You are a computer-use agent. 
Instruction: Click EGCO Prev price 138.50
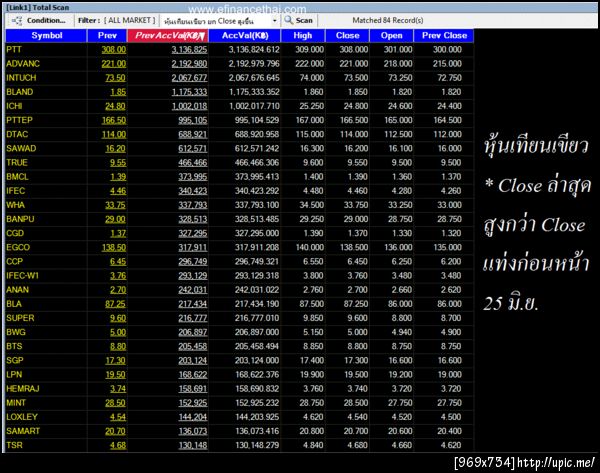click(114, 248)
